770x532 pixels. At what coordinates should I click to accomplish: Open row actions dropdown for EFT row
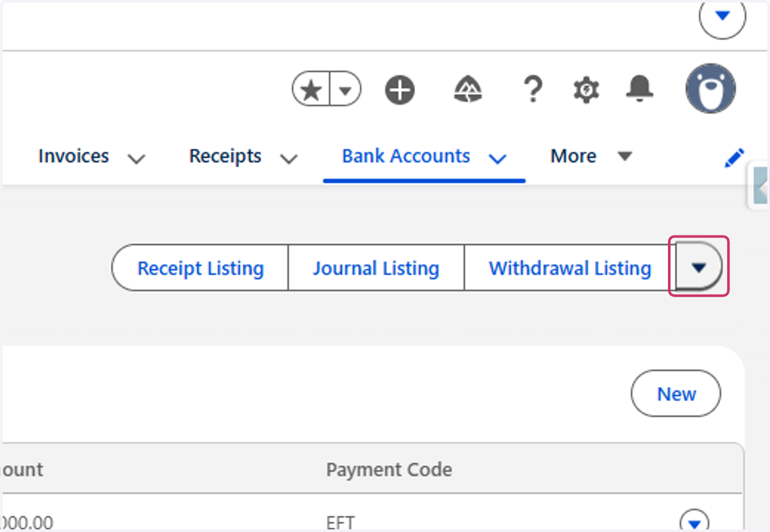[694, 520]
